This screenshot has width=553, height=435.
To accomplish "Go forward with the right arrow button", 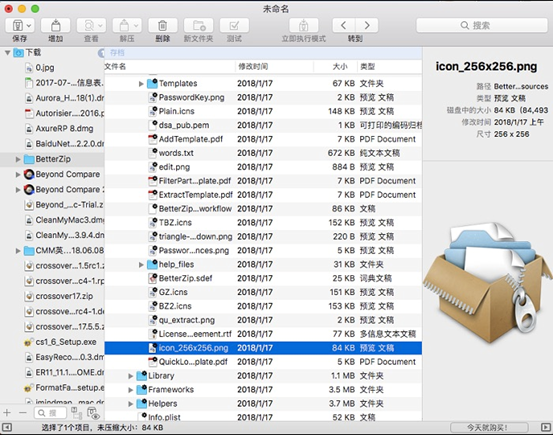I will (367, 26).
